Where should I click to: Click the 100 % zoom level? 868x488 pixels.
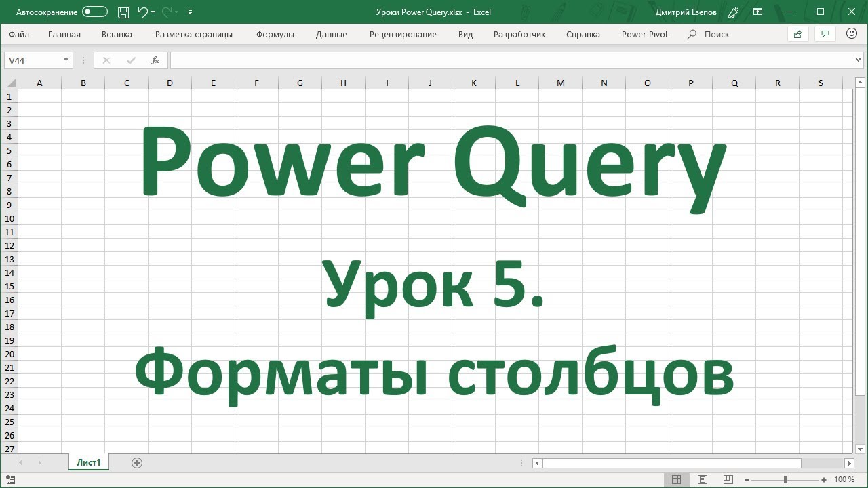[844, 479]
